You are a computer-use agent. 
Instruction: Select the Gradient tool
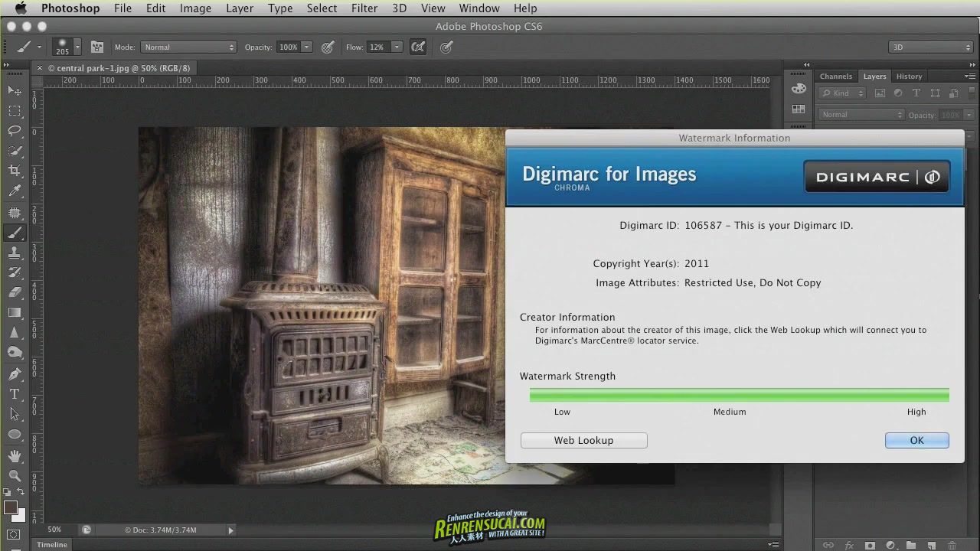[x=15, y=312]
